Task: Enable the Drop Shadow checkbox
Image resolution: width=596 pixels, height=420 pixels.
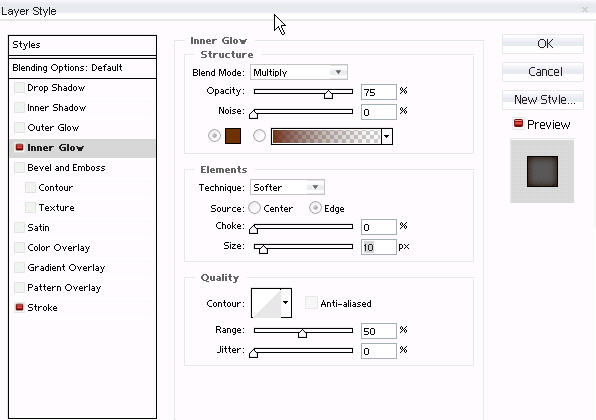Action: 19,88
